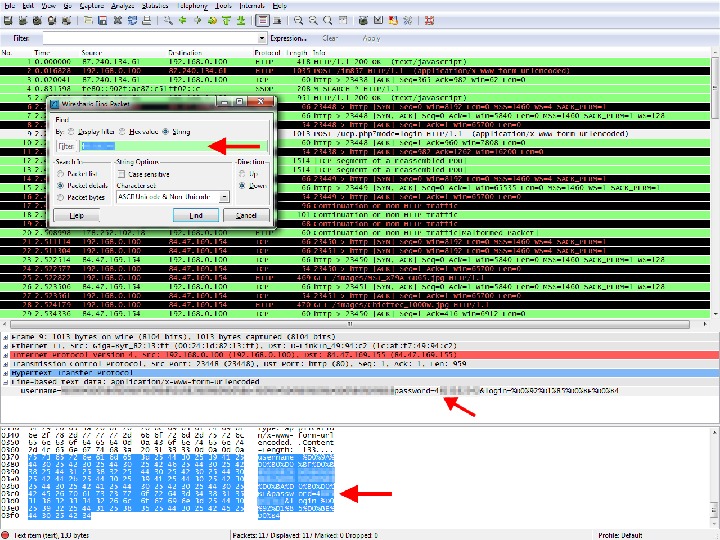Choose Packet details search scope
Screen dimensions: 720x540
tap(60, 186)
